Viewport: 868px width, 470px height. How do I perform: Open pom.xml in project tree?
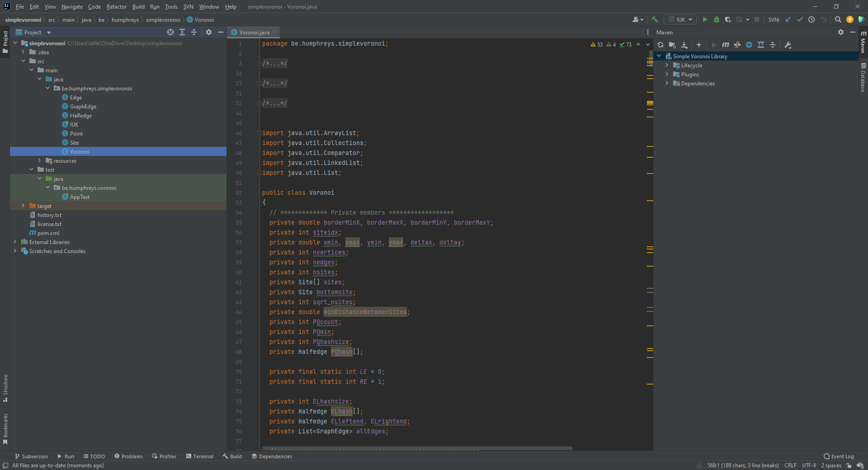[x=48, y=233]
